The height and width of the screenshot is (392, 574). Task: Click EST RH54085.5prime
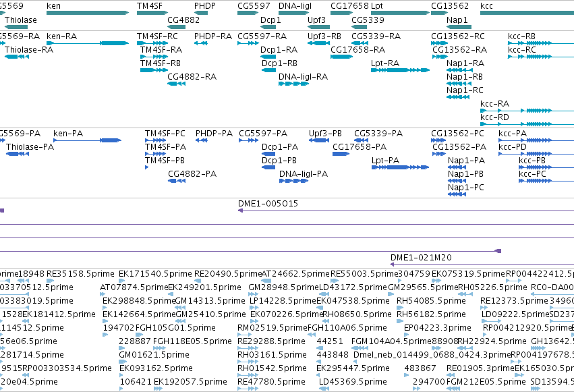431,301
